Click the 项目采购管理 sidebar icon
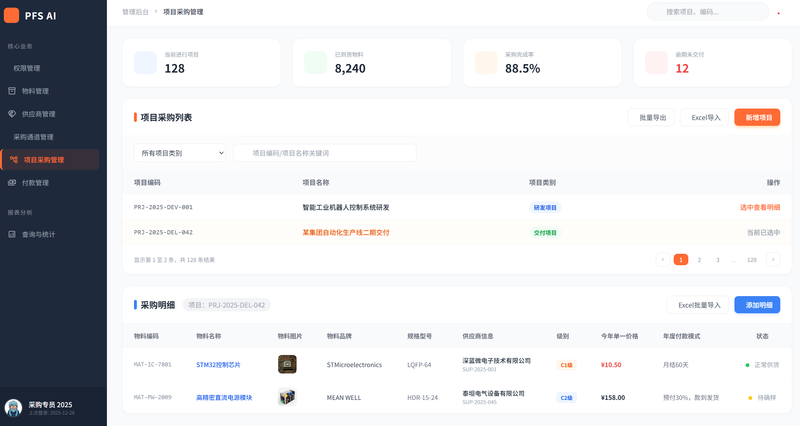The width and height of the screenshot is (800, 426). (x=14, y=160)
